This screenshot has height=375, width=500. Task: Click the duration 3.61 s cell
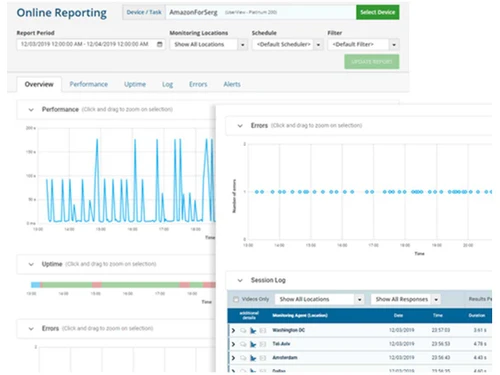[480, 330]
